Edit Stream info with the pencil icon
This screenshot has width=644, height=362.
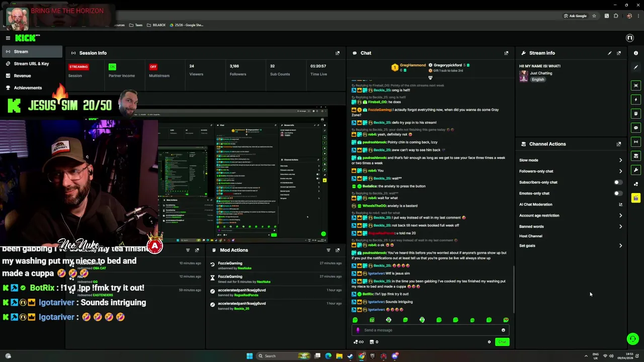[x=610, y=53]
